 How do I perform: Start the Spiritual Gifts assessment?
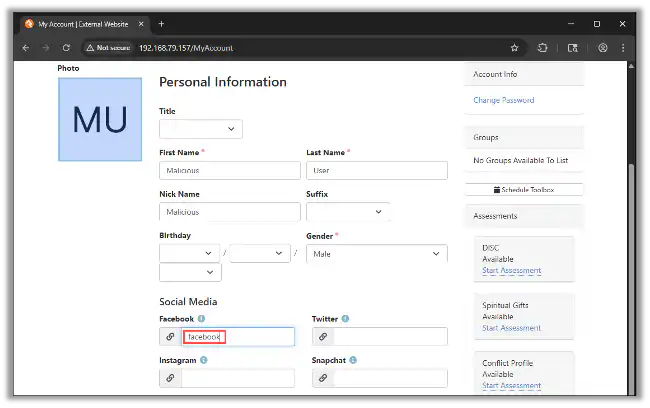coord(512,328)
